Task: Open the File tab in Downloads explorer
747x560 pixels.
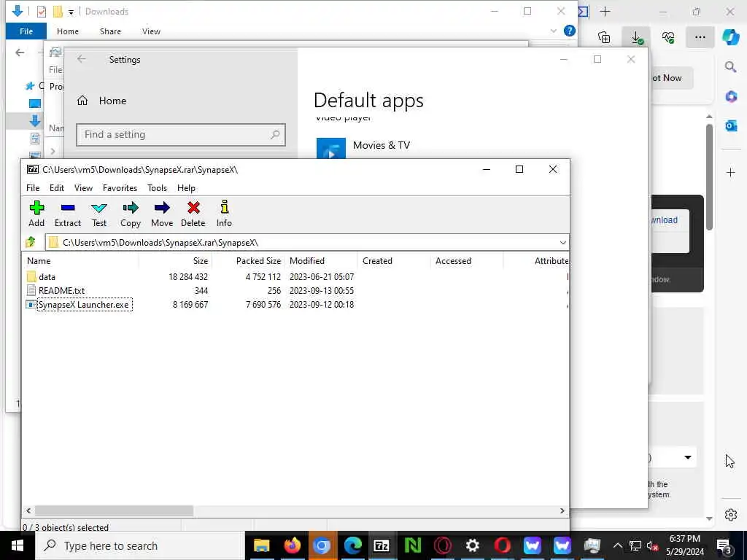Action: tap(26, 31)
